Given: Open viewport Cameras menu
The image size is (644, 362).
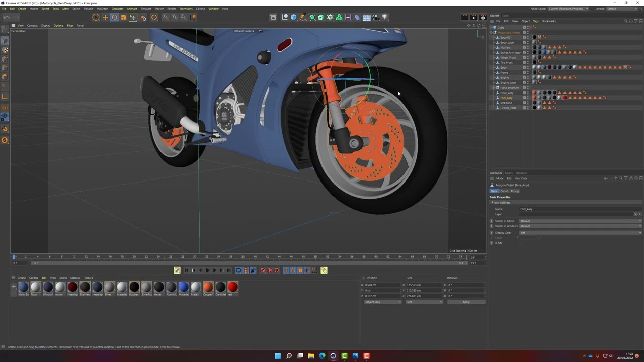Looking at the screenshot, I should click(x=32, y=25).
